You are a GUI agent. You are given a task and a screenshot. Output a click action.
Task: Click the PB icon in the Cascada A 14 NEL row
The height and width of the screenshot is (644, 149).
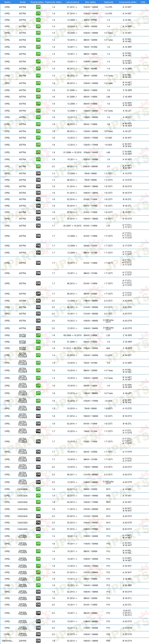[38, 489]
